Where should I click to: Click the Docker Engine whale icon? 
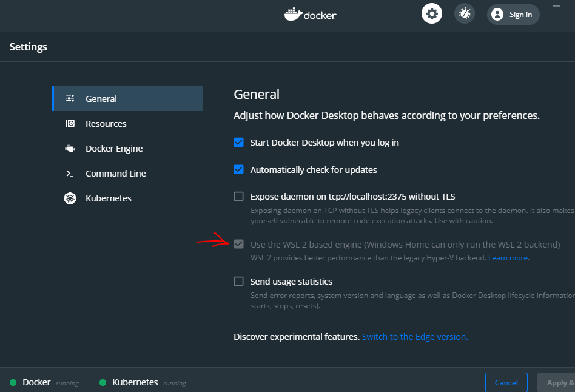(x=70, y=149)
